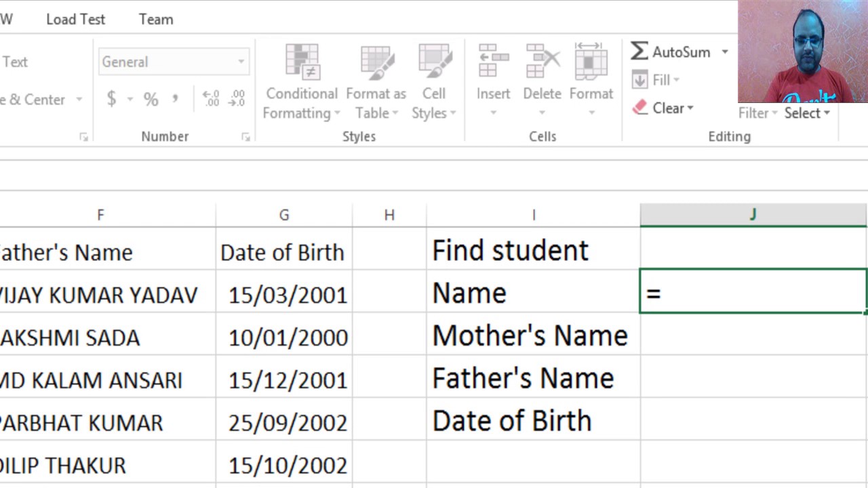Click the AutoSum sigma icon
The width and height of the screenshot is (868, 488).
click(639, 52)
